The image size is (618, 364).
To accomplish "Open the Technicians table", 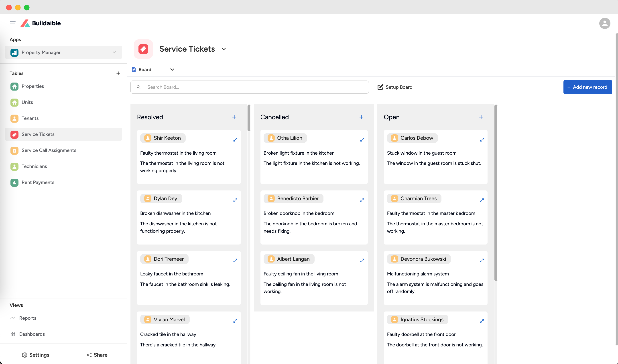I will 64,166.
